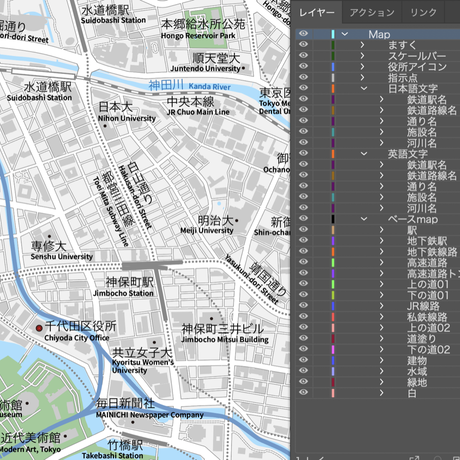This screenshot has width=460, height=460.
Task: Click the MAINICHI Newspaper Company label
Action: pyautogui.click(x=149, y=415)
